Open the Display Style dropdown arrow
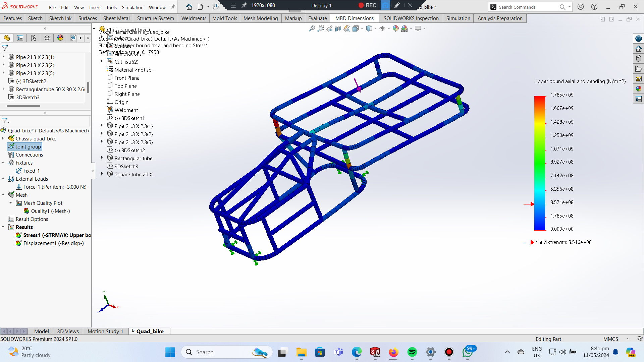 click(x=375, y=29)
